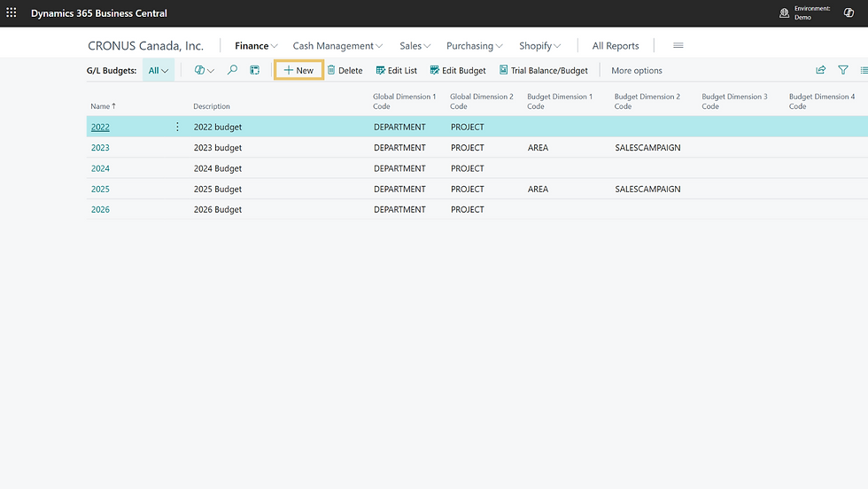Expand the Sales menu
Image resolution: width=868 pixels, height=489 pixels.
[x=415, y=45]
